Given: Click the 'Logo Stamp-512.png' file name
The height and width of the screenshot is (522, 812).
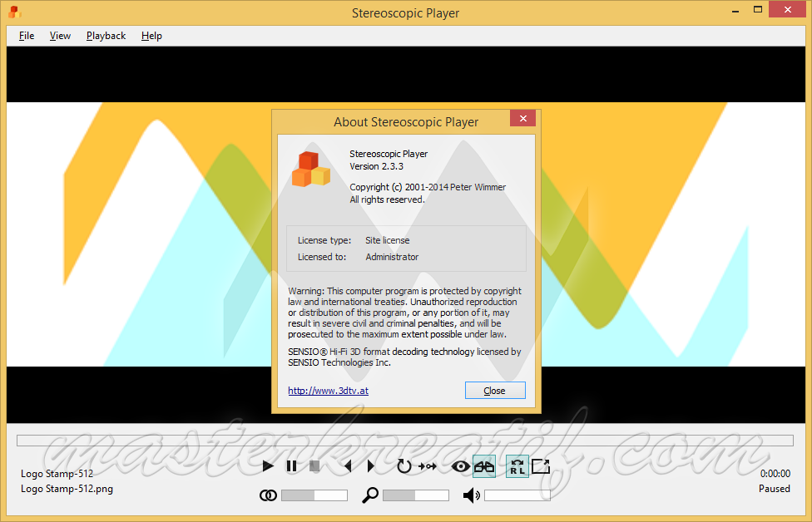Looking at the screenshot, I should [67, 489].
